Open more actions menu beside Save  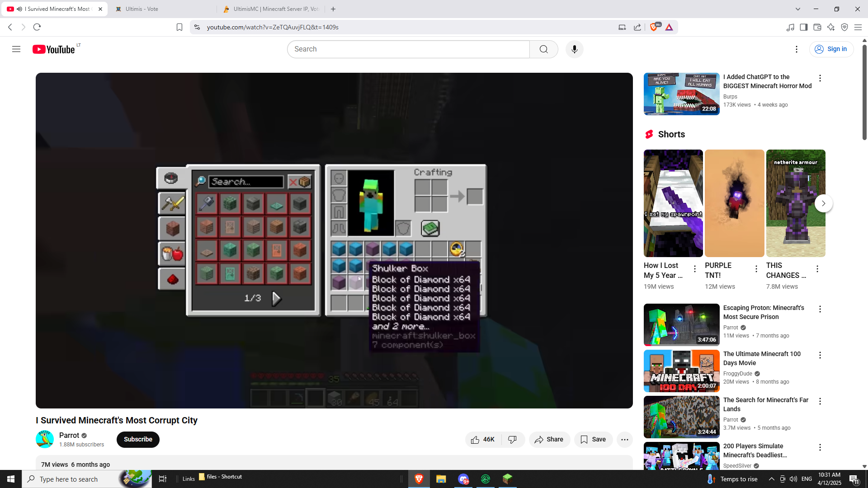pos(624,439)
